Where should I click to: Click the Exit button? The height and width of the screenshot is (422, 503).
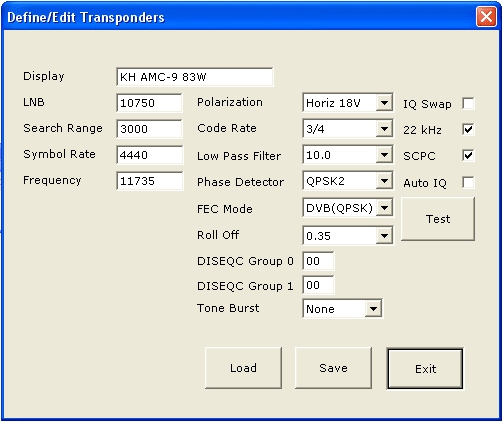coord(425,368)
